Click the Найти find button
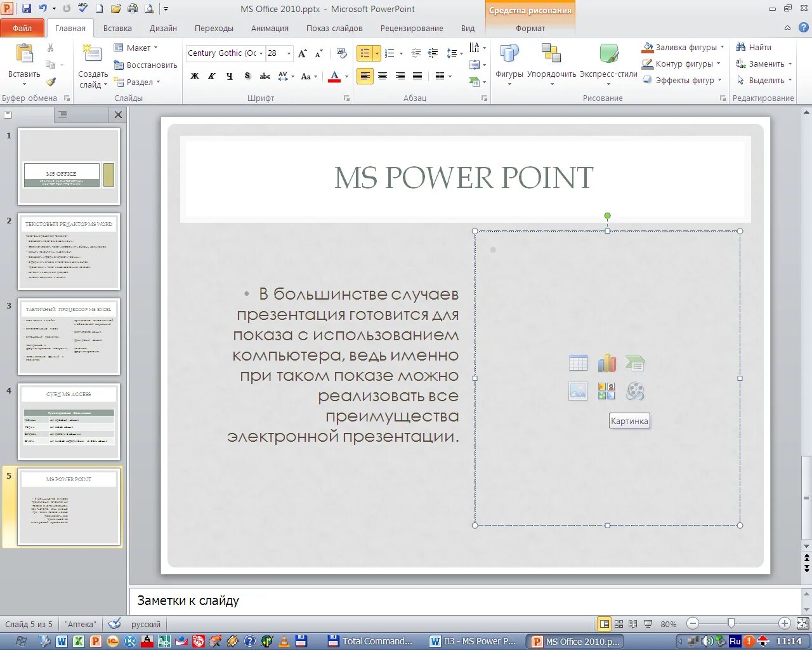The height and width of the screenshot is (650, 812). (754, 47)
